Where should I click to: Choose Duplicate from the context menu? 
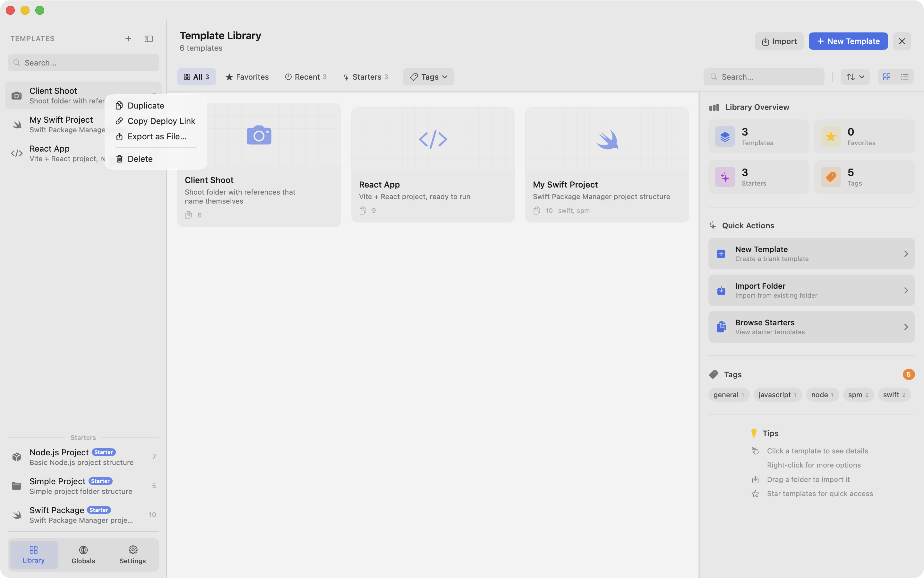click(156, 106)
